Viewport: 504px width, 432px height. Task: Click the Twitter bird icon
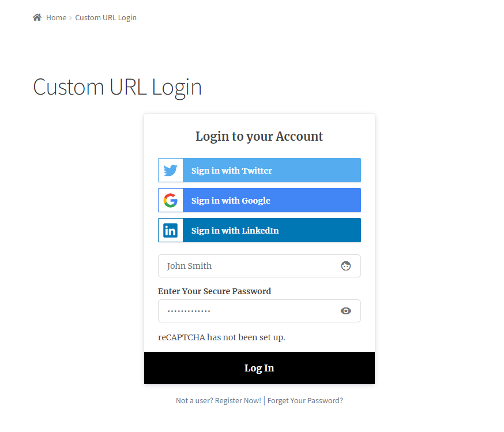pyautogui.click(x=170, y=170)
